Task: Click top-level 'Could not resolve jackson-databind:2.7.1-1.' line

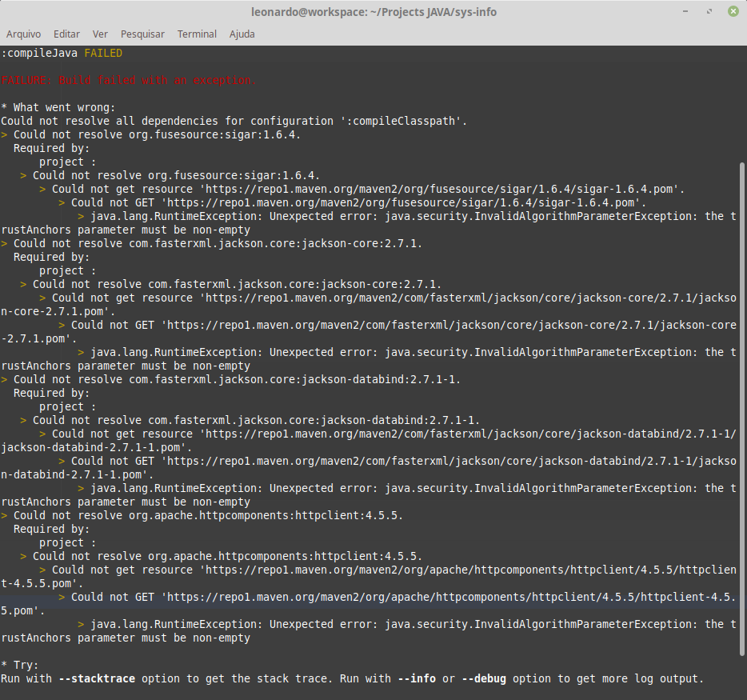Action: 230,380
